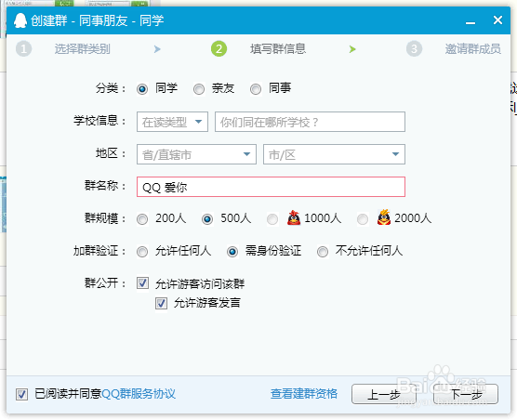Choose 1000人 group size radio button
Image resolution: width=517 pixels, height=420 pixels.
click(x=272, y=219)
